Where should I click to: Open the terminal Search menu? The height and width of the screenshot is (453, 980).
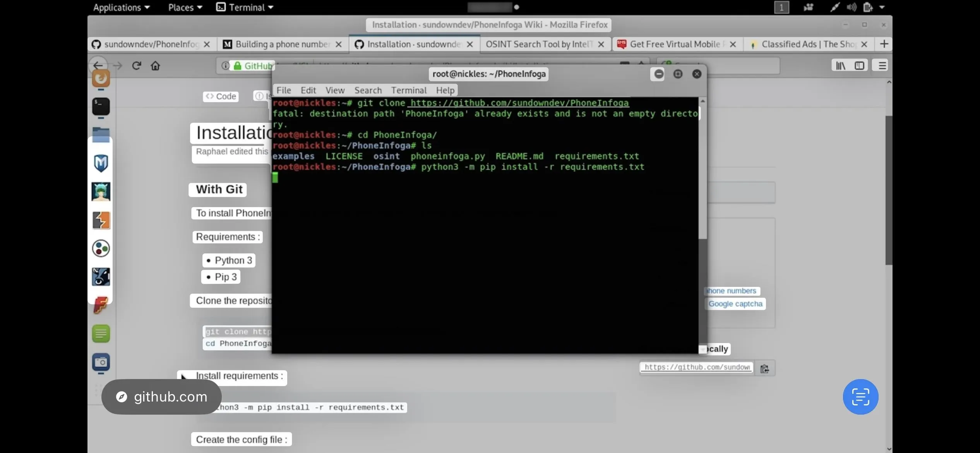pyautogui.click(x=368, y=90)
